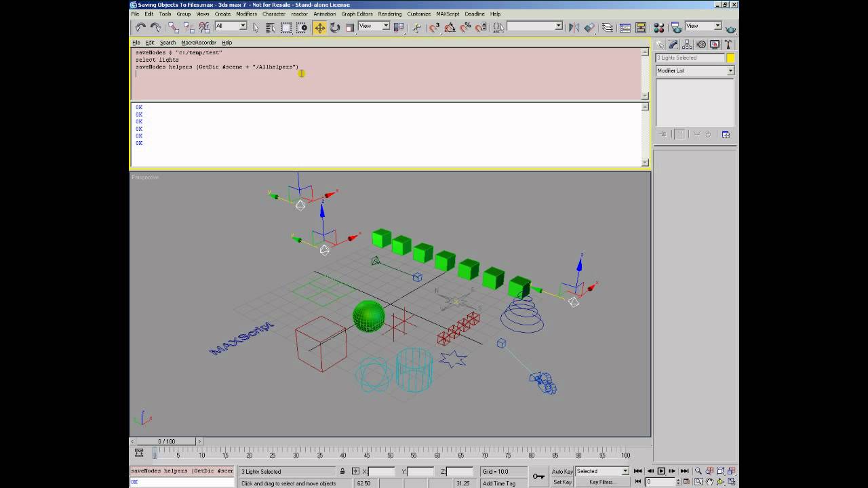Open the Layer Manager icon
This screenshot has height=488, width=868.
pos(608,28)
